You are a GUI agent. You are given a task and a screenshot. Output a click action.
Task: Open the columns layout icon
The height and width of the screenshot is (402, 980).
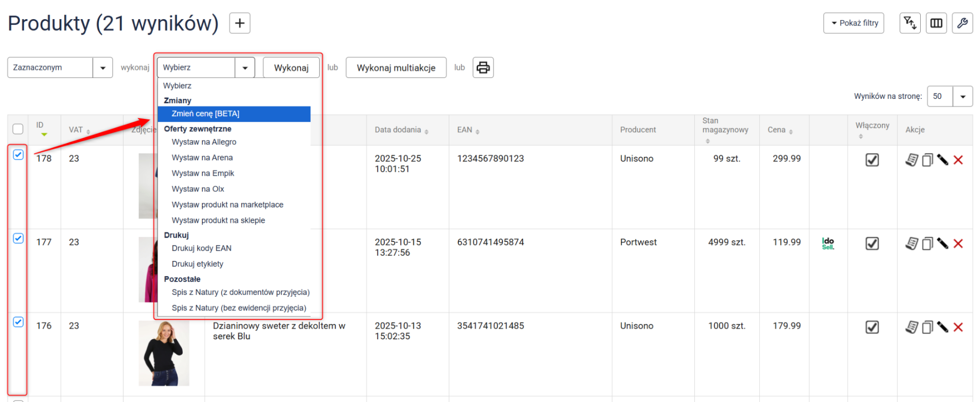pyautogui.click(x=936, y=23)
